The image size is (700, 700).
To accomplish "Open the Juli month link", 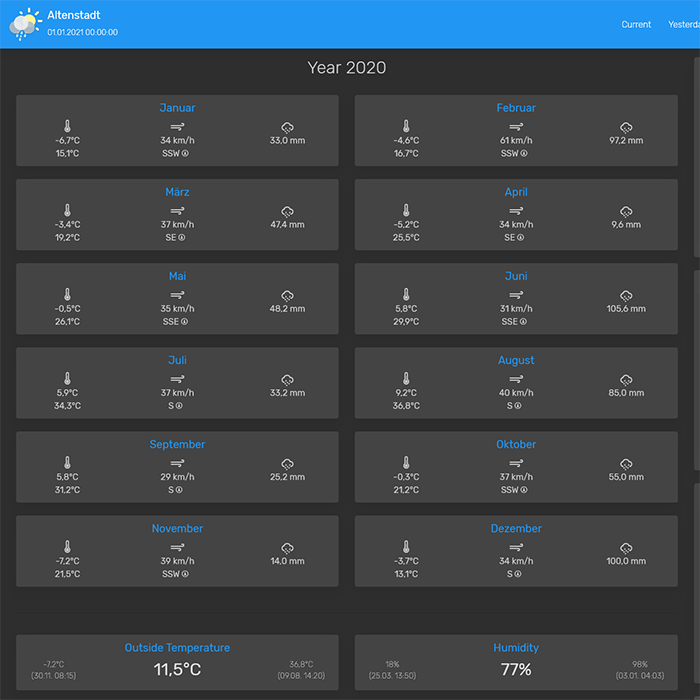I will tap(177, 360).
